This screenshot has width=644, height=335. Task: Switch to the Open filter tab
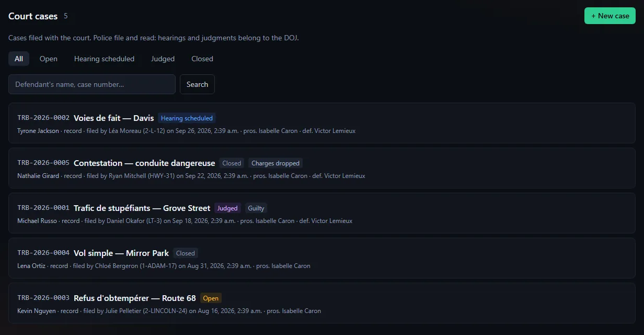(x=49, y=59)
